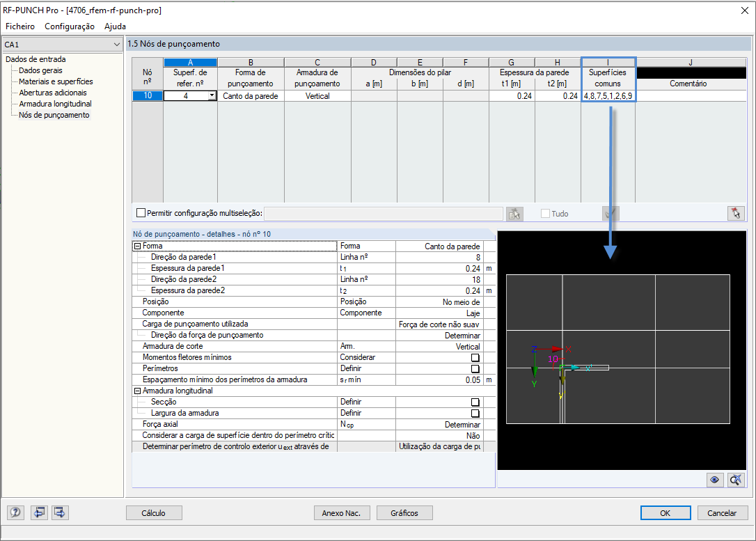Confirm with the OK button

coord(666,513)
